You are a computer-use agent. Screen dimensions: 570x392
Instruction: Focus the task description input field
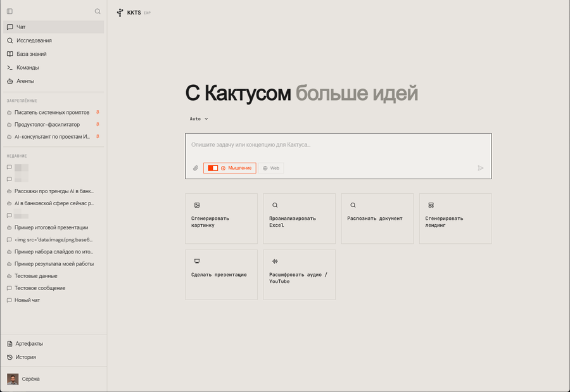coord(338,145)
